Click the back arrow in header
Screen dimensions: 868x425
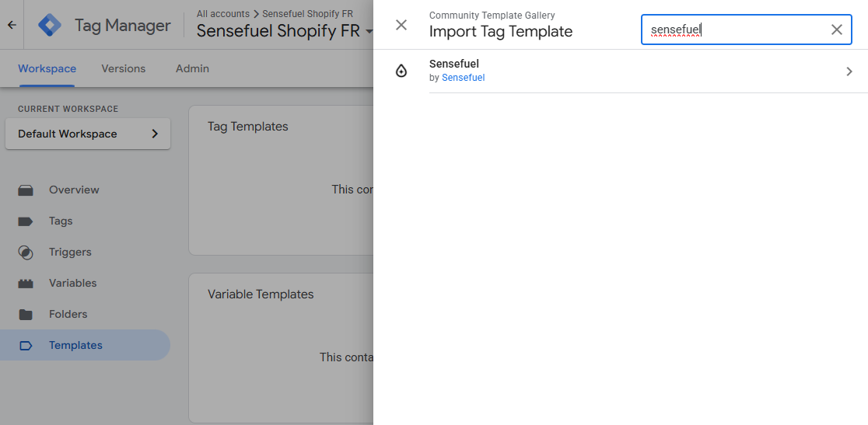[12, 25]
